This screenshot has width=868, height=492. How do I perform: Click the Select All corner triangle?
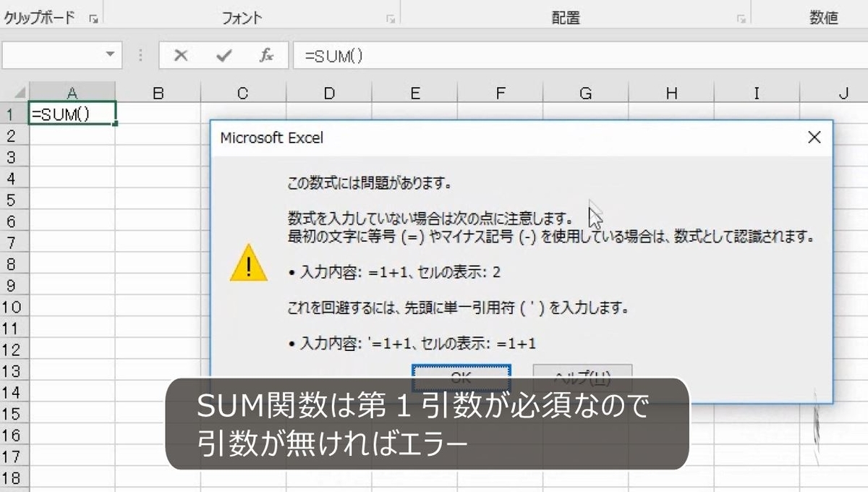coord(19,93)
